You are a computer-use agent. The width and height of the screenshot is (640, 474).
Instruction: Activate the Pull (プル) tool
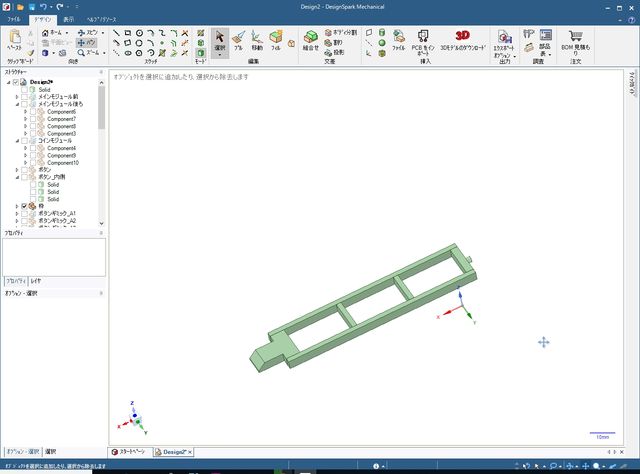pyautogui.click(x=238, y=40)
